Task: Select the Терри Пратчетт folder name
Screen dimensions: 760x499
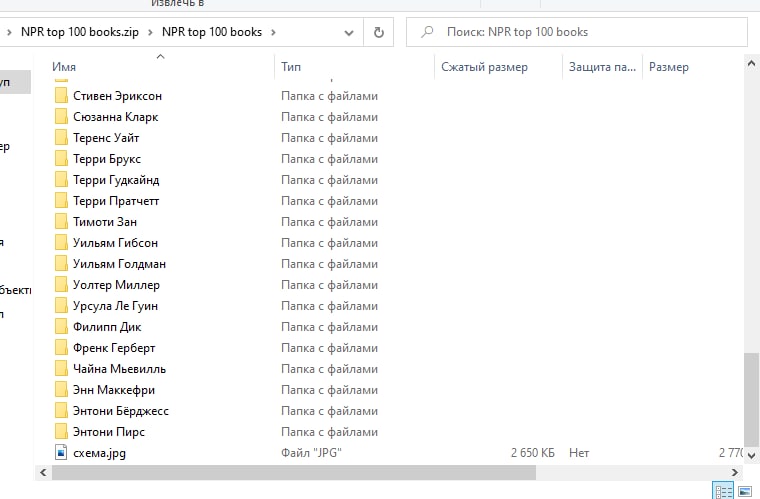Action: [116, 201]
